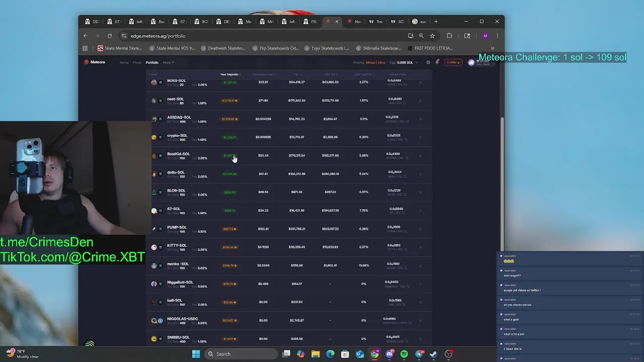Bookmark this page with star icon
Screen dimensions: 644x362
(432, 36)
